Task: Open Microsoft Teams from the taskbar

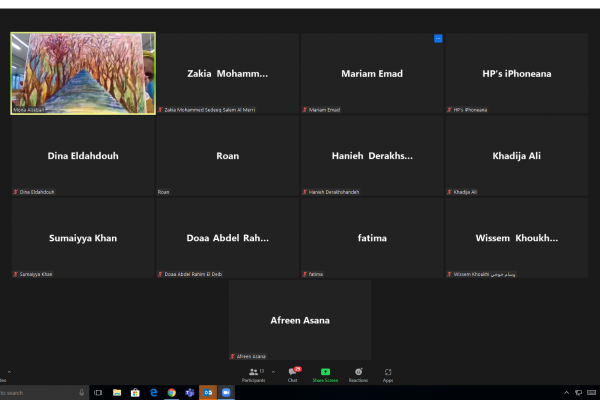Action: pos(189,393)
